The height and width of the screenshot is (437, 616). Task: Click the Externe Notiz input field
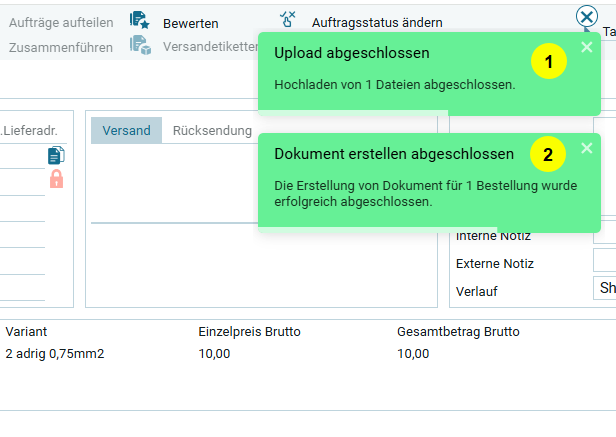click(x=605, y=262)
